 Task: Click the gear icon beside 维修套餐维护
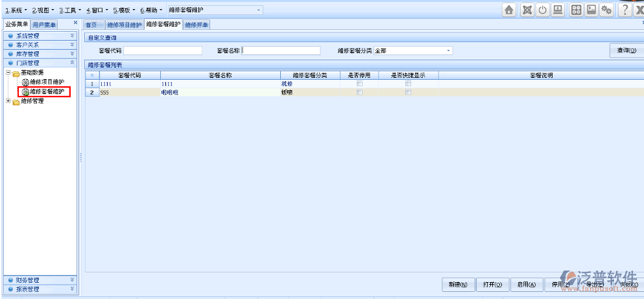(25, 92)
